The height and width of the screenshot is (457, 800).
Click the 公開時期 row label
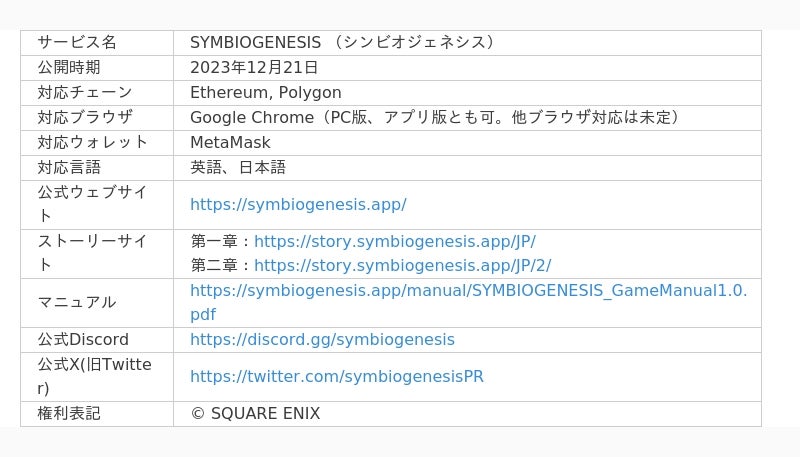click(69, 67)
